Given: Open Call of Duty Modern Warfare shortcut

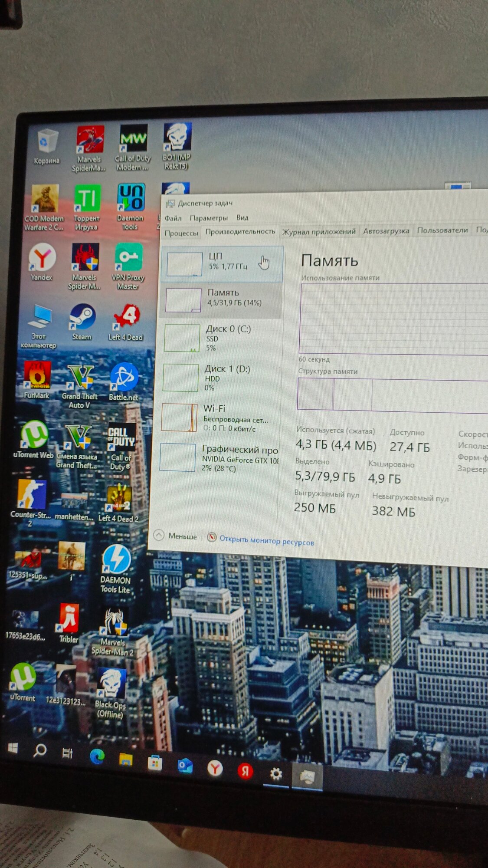Looking at the screenshot, I should pos(132,148).
